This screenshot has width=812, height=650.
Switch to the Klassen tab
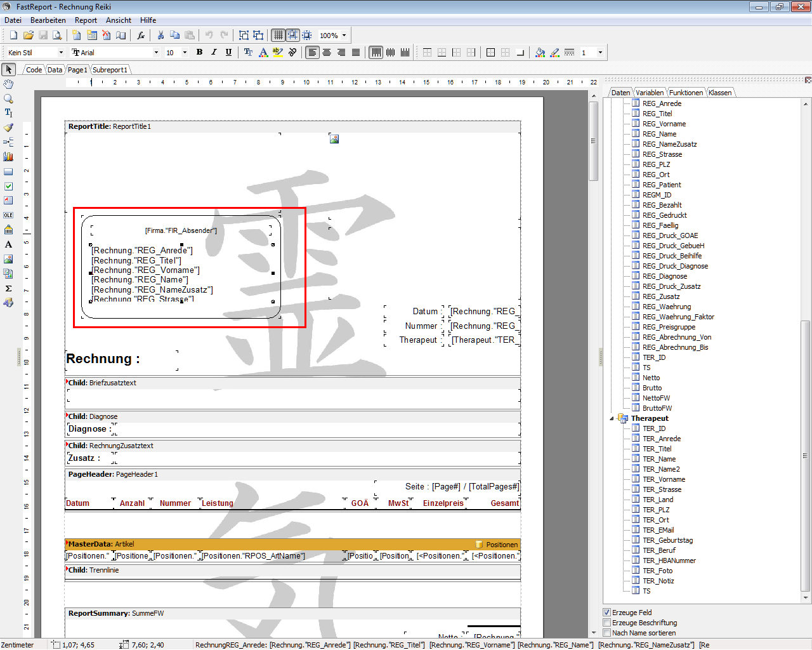720,93
